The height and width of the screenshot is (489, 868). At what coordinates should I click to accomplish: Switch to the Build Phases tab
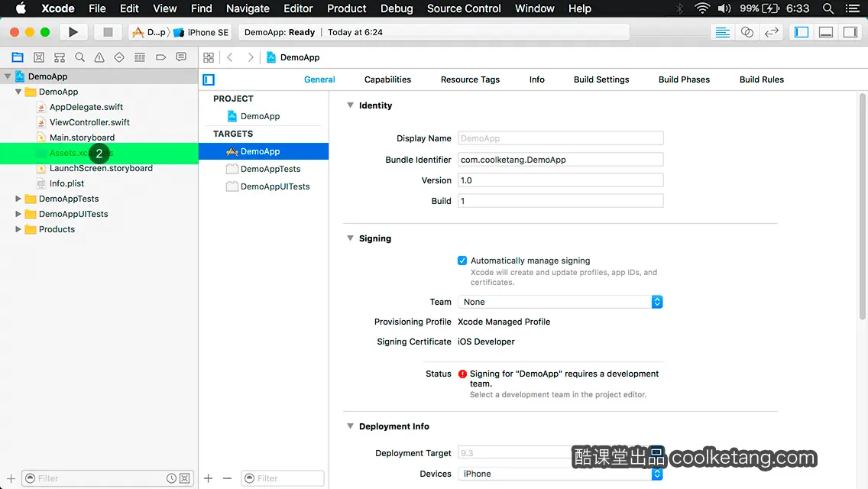[684, 79]
